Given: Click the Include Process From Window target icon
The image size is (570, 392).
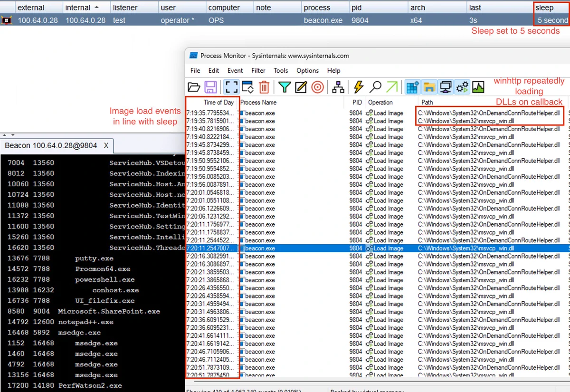Looking at the screenshot, I should tap(318, 87).
